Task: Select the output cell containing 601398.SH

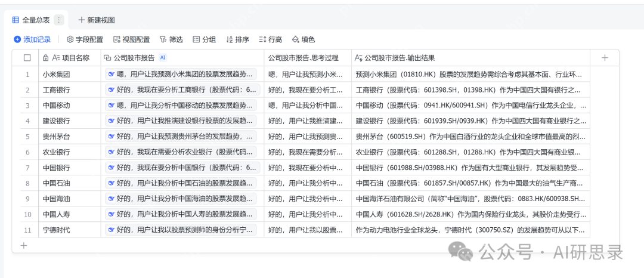Action: 470,90
